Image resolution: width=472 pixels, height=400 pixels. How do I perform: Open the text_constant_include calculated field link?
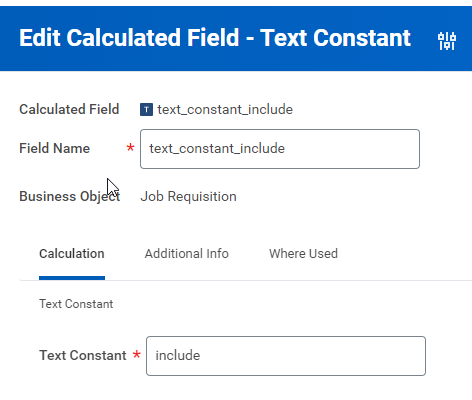[x=225, y=109]
